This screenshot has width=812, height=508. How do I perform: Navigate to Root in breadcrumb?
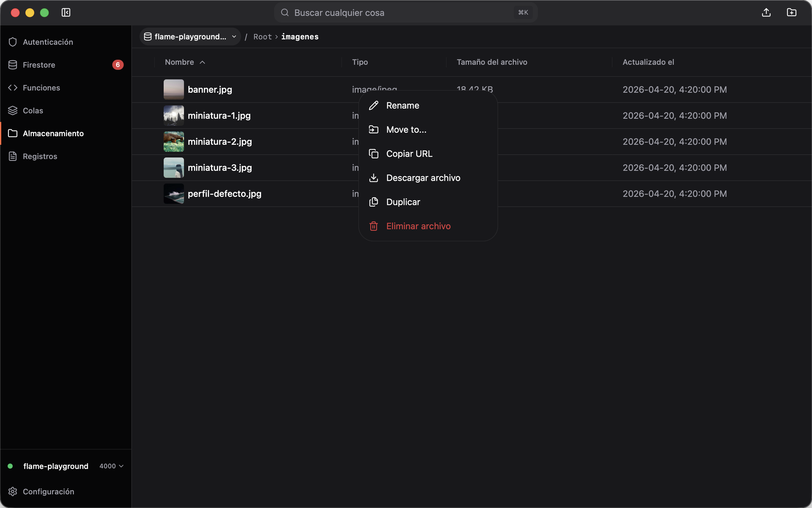pos(262,37)
